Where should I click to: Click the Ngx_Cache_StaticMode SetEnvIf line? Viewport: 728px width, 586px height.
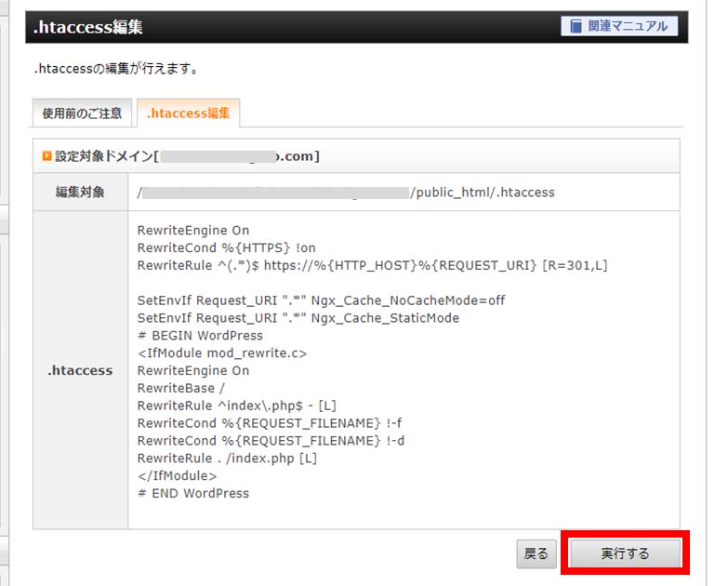tap(298, 318)
